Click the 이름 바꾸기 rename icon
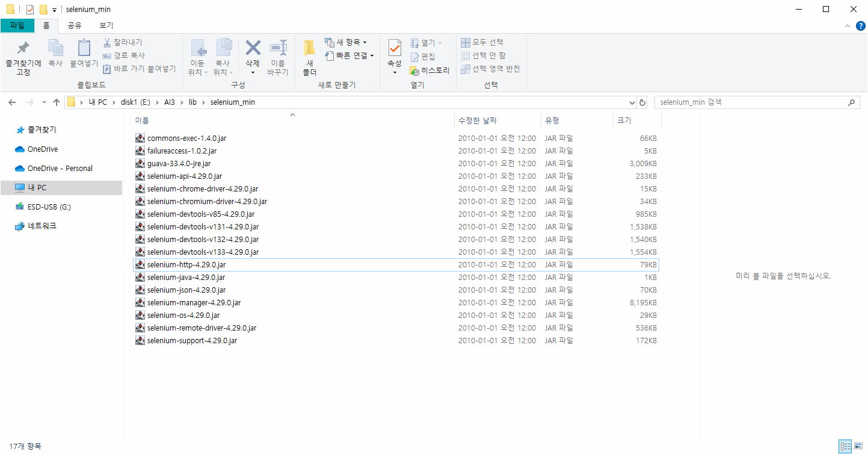The image size is (868, 454). click(278, 48)
